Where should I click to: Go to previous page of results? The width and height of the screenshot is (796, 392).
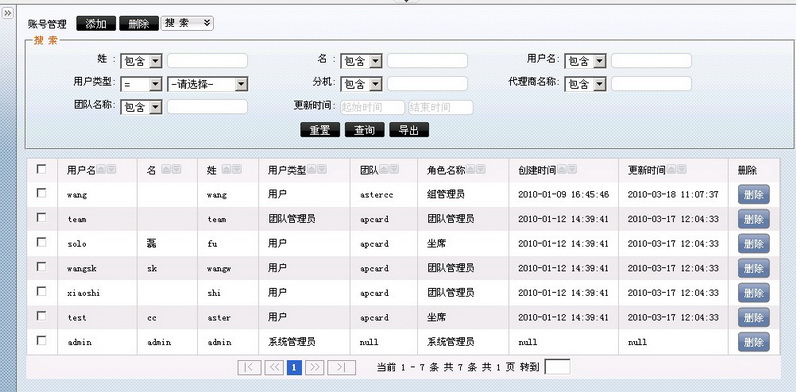tap(274, 367)
